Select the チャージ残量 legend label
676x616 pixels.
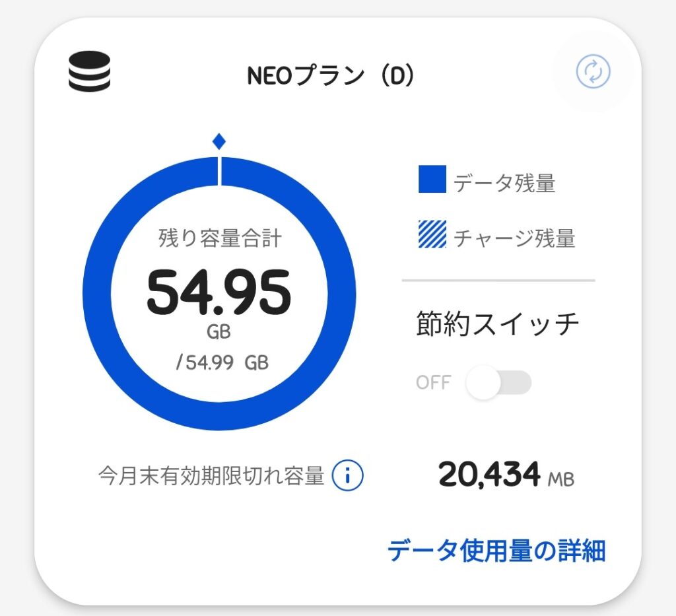click(x=514, y=237)
